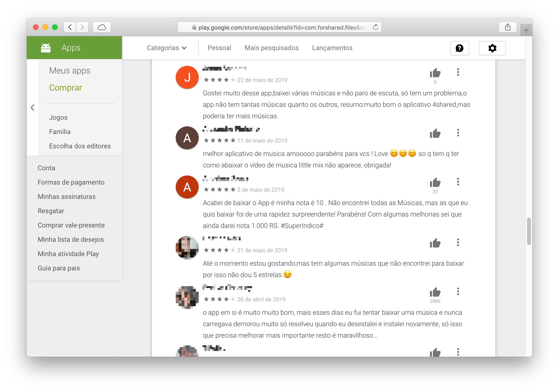Click the Safari share icon
This screenshot has height=392, width=559.
point(507,27)
